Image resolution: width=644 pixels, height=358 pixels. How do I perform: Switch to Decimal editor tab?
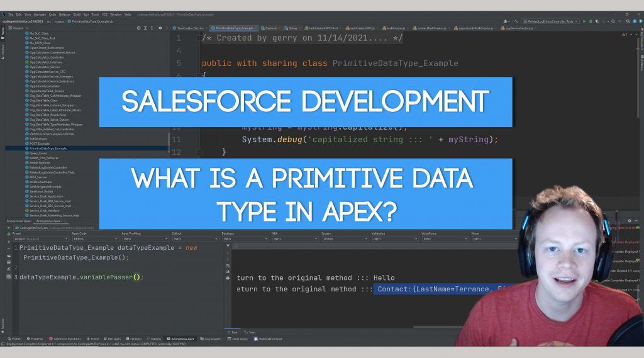269,28
